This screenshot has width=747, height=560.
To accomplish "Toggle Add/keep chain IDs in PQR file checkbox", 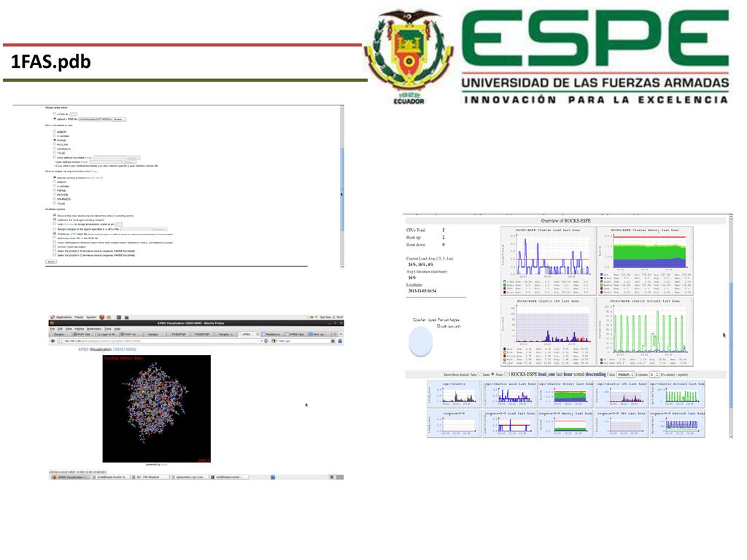I will tap(54, 238).
